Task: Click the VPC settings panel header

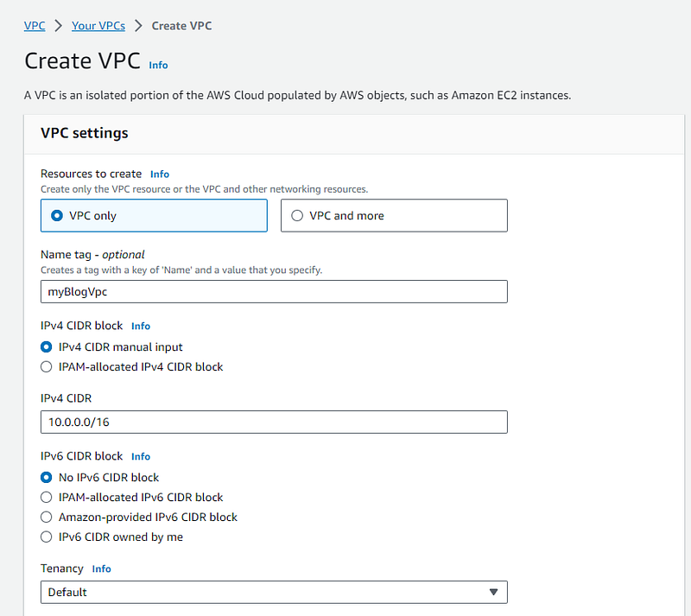Action: (85, 133)
